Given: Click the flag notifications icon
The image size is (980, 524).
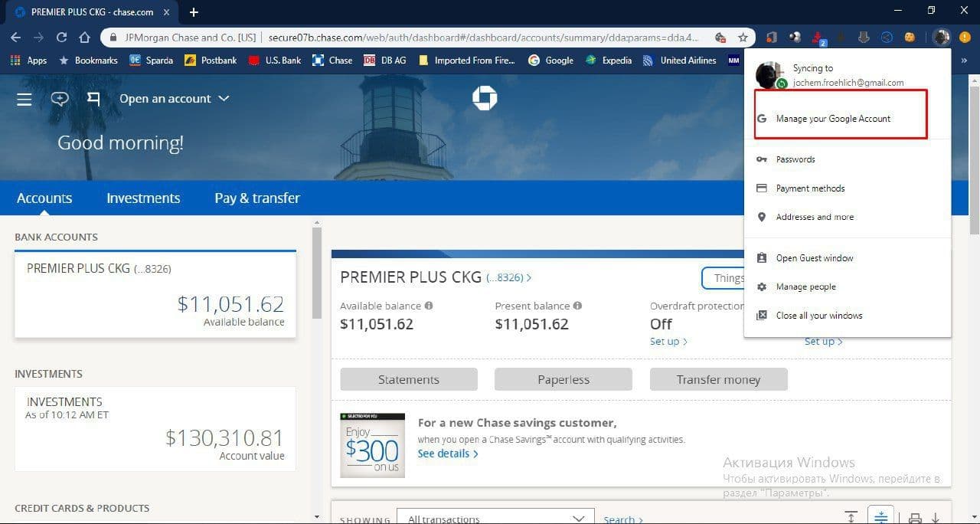Looking at the screenshot, I should coord(93,99).
